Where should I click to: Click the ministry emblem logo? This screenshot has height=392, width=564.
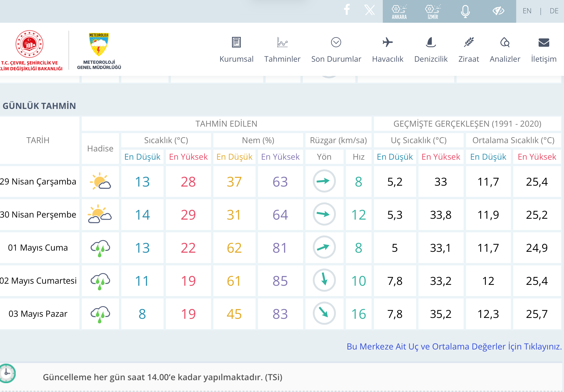click(30, 44)
